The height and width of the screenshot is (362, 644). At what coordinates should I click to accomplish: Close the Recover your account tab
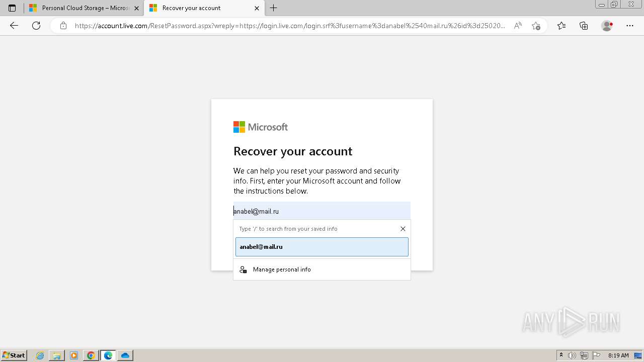(x=257, y=8)
